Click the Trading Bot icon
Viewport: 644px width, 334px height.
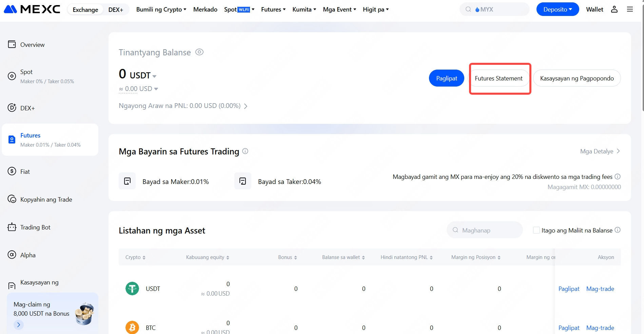pos(12,227)
